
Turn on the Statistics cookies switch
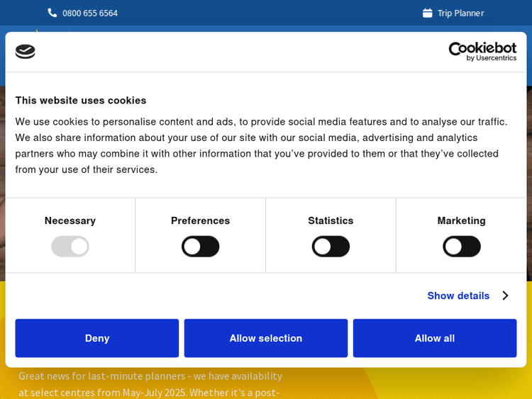pyautogui.click(x=331, y=247)
